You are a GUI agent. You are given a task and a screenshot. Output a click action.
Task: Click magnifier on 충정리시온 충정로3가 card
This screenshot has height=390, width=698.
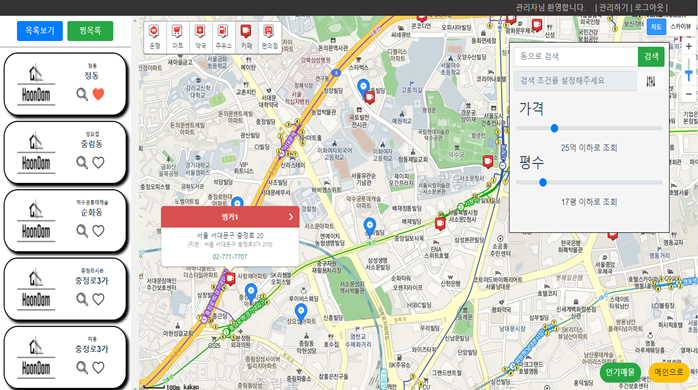click(x=82, y=299)
